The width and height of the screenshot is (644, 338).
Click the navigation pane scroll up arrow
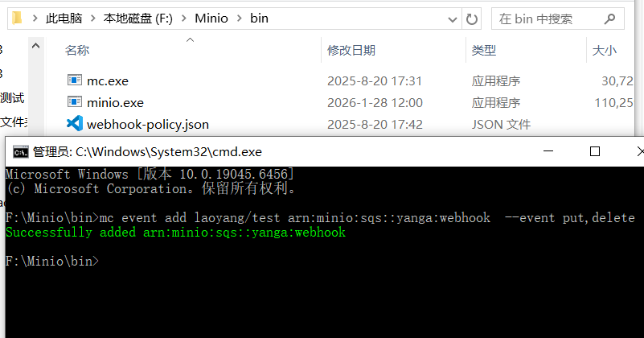pos(35,46)
